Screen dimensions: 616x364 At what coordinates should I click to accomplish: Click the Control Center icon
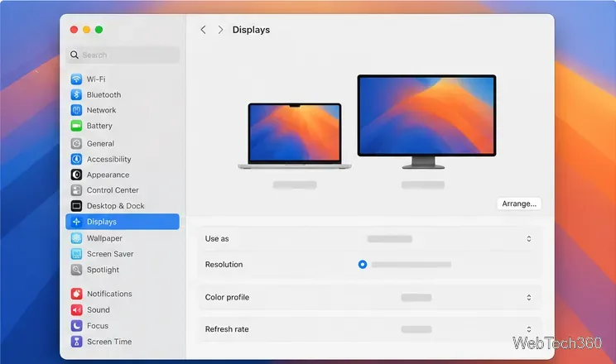pyautogui.click(x=76, y=190)
